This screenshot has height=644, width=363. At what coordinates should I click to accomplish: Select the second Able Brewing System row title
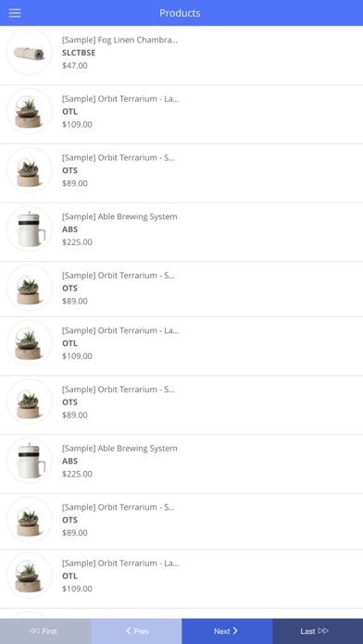point(119,448)
